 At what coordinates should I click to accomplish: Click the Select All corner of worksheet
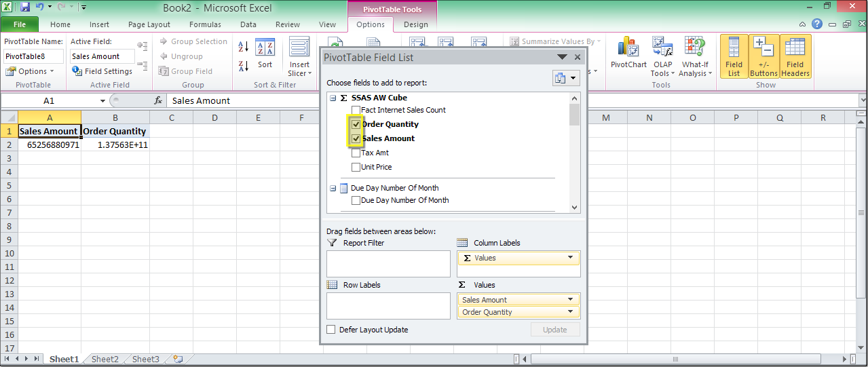(x=9, y=117)
